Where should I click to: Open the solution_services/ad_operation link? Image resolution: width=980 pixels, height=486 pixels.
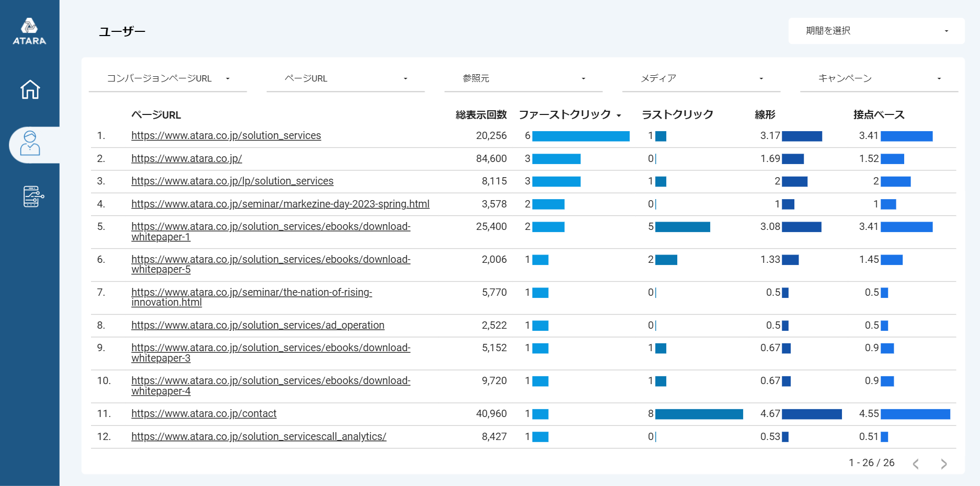(x=257, y=326)
